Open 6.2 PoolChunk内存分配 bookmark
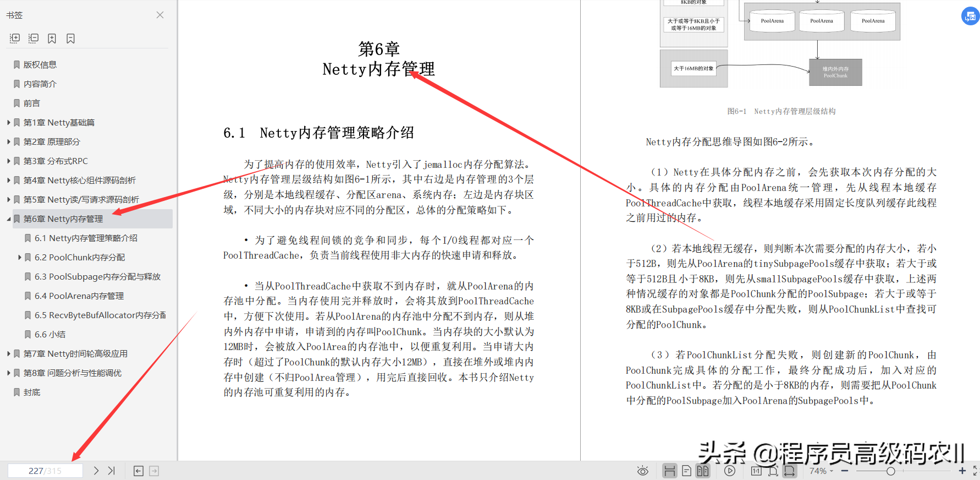 point(80,257)
